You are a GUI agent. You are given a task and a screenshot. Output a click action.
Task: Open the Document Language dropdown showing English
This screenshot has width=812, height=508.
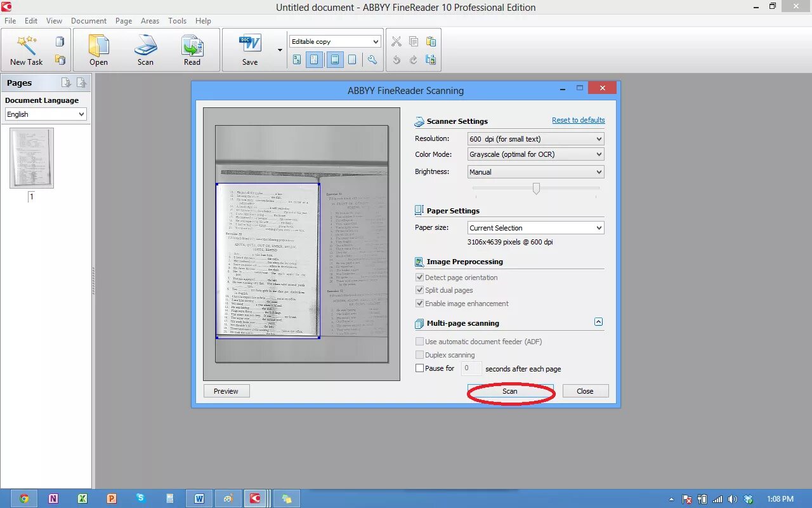pyautogui.click(x=46, y=114)
